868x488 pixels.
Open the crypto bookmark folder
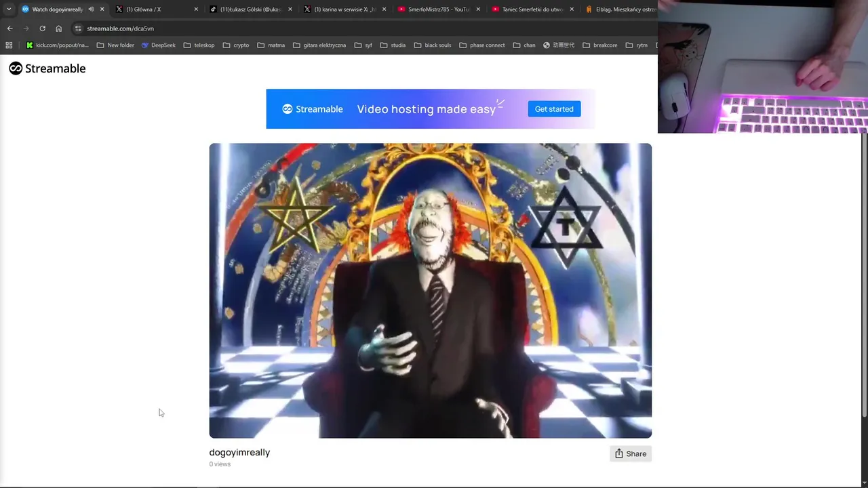(235, 45)
